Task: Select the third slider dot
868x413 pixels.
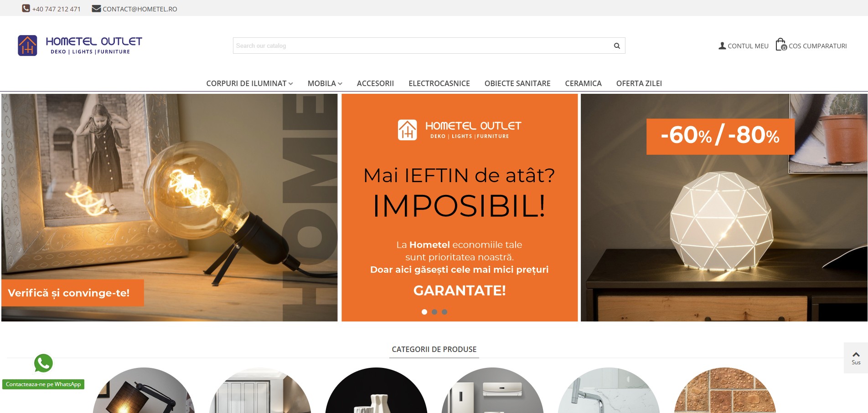Action: 444,312
